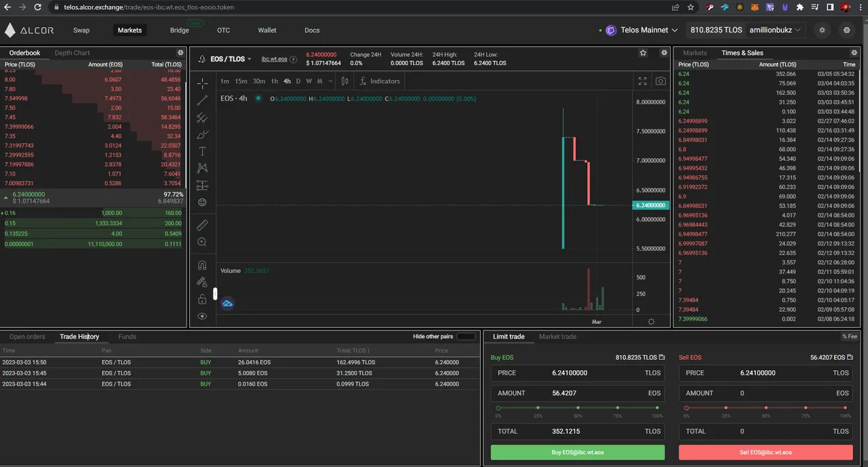Toggle the EOS series green status dot
868x467 pixels.
[258, 98]
